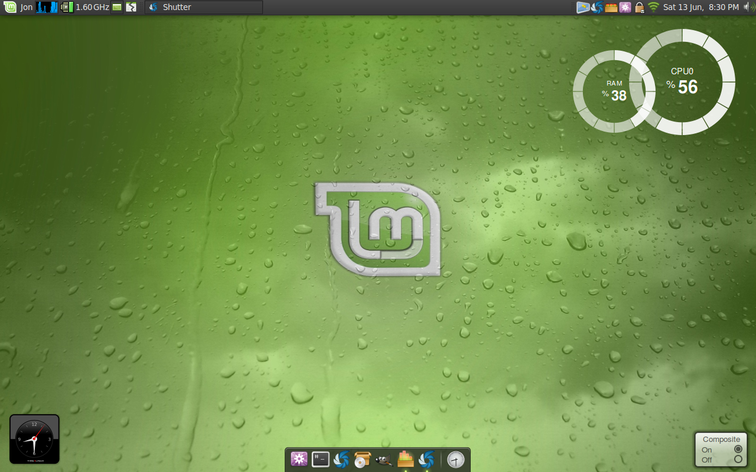Launch first Shutter icon in dock

(x=341, y=459)
